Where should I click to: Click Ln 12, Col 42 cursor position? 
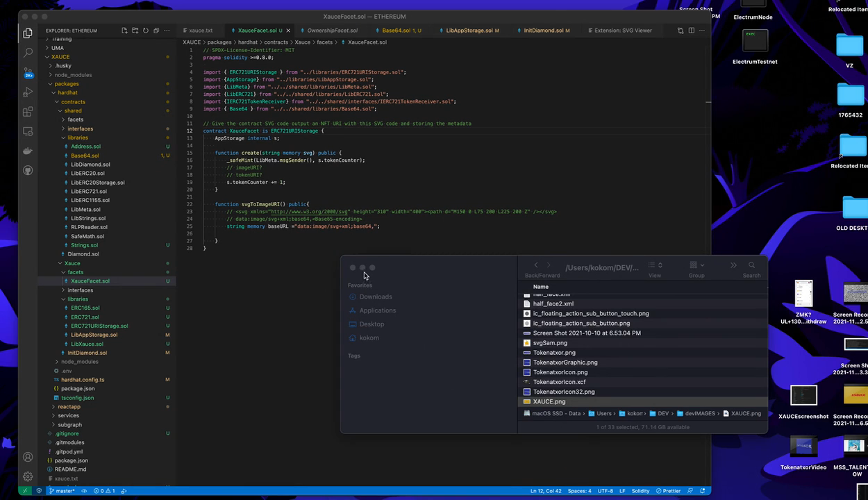click(546, 491)
